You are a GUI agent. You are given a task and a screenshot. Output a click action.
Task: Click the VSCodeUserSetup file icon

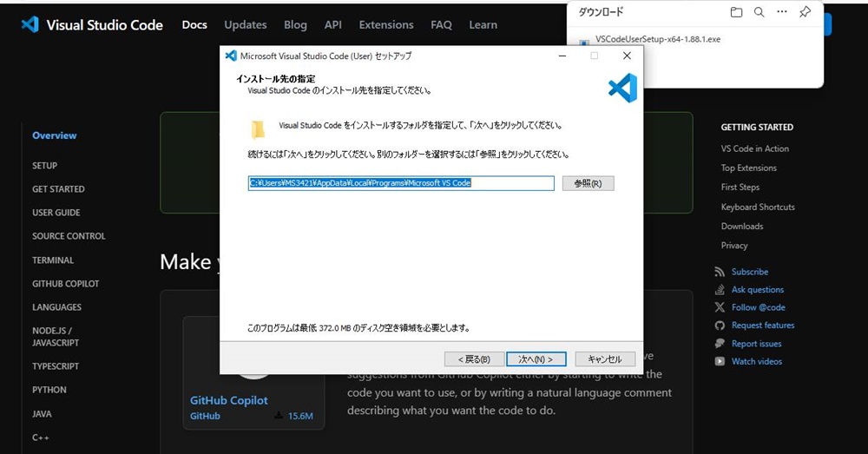[584, 42]
